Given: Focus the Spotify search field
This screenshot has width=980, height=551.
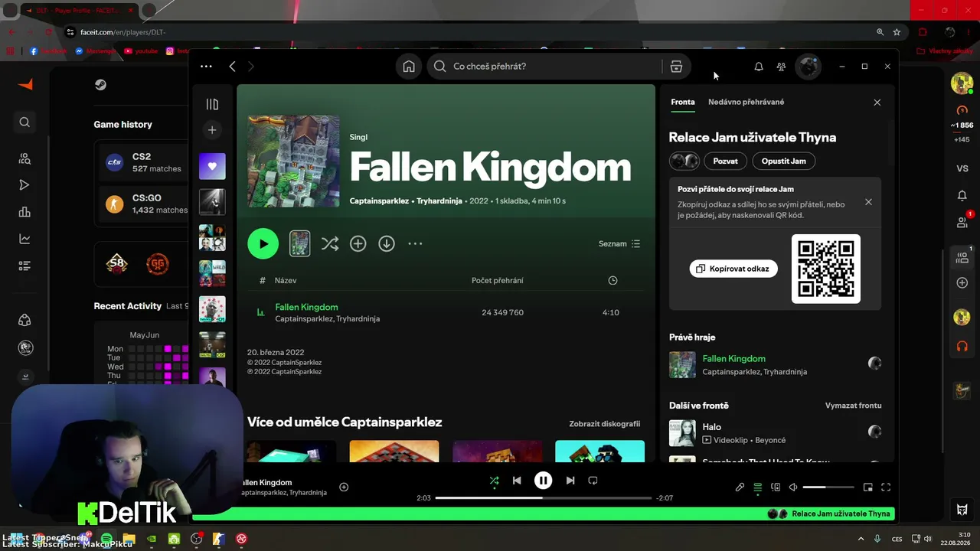Looking at the screenshot, I should point(545,67).
